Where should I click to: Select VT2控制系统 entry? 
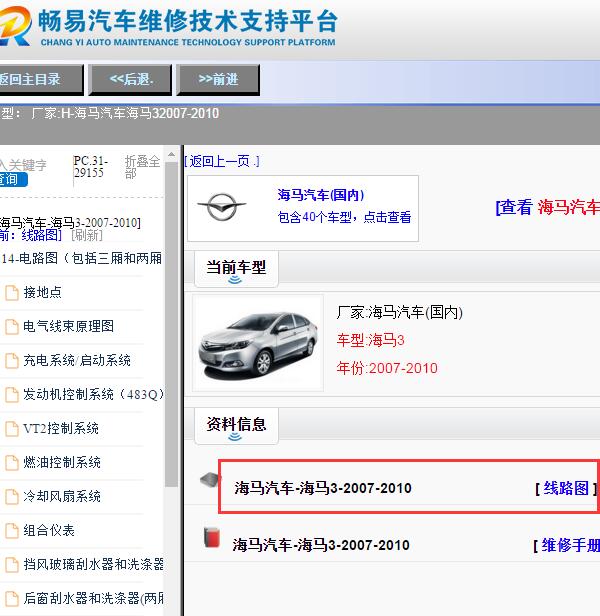click(61, 428)
